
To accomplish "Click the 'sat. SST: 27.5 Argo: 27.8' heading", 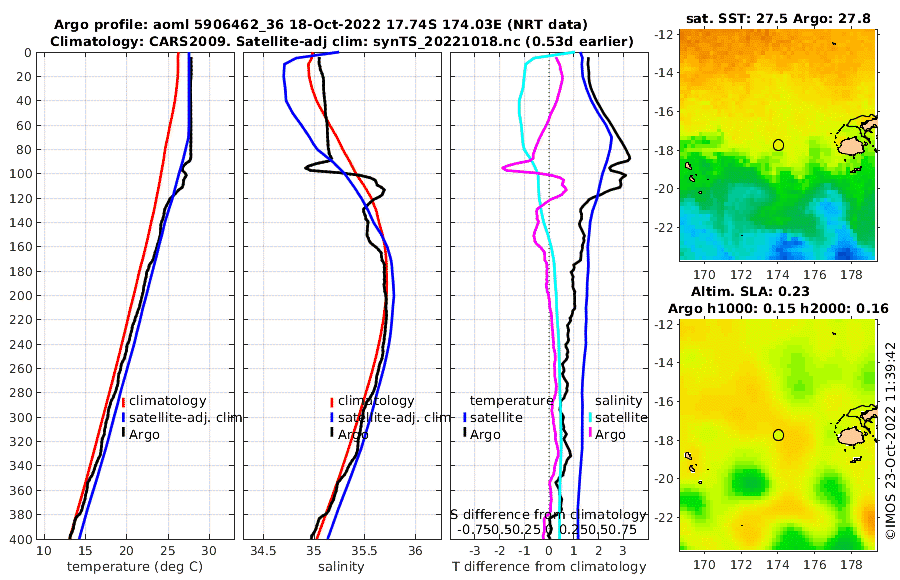I will pyautogui.click(x=778, y=18).
